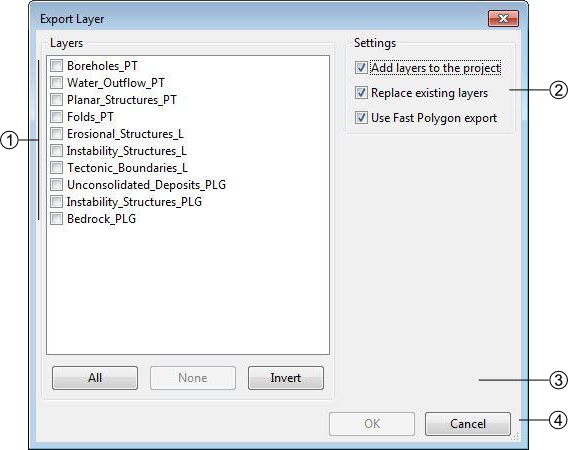Cancel the Export Layer dialog
Image resolution: width=568 pixels, height=450 pixels.
468,424
